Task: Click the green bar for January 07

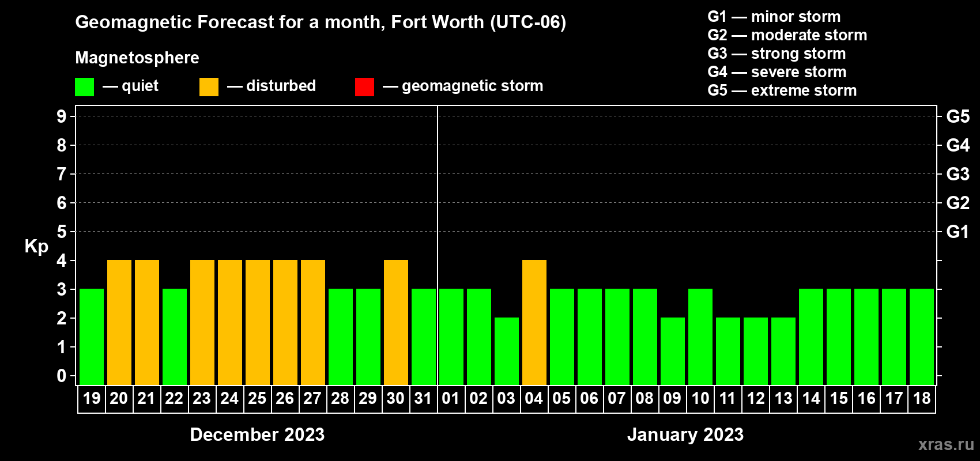Action: tap(617, 337)
